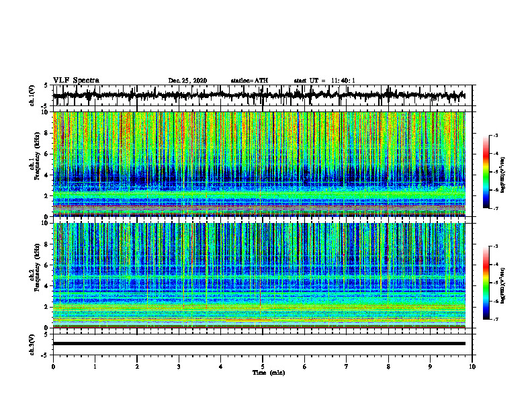Click the ch.1 frequency tick label "6"

coord(47,154)
